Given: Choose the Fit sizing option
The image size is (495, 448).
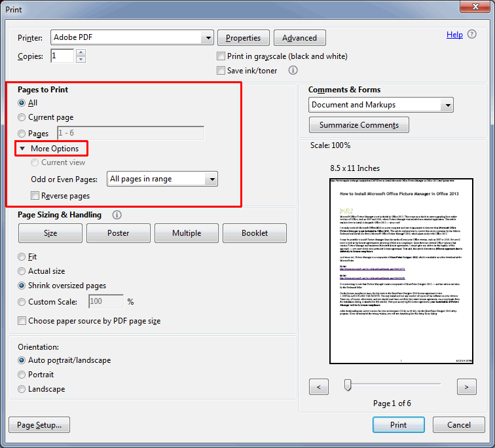Looking at the screenshot, I should tap(22, 257).
